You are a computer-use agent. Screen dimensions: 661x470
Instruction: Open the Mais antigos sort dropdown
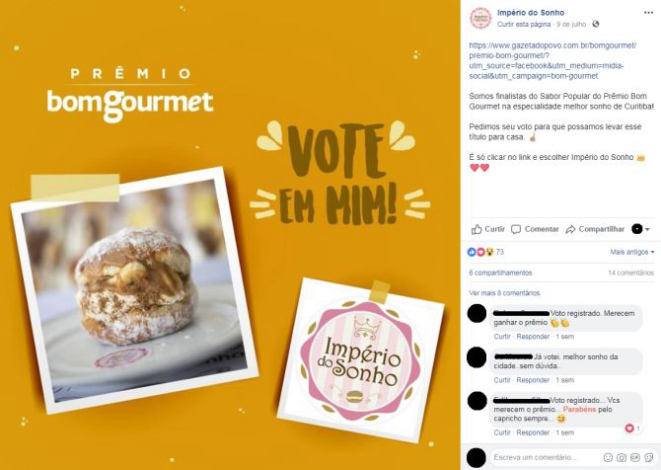(632, 252)
